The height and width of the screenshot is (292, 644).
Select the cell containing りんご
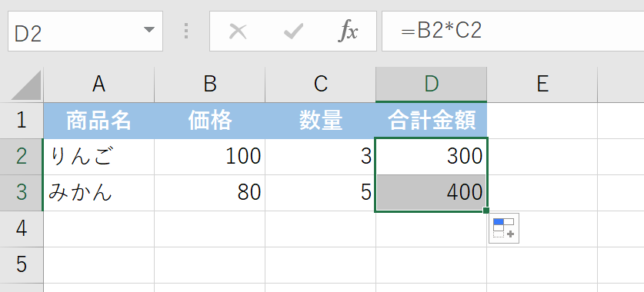click(99, 157)
